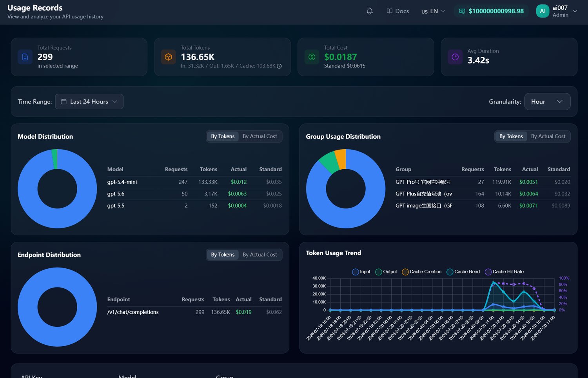Click the AI avatar icon

[543, 11]
